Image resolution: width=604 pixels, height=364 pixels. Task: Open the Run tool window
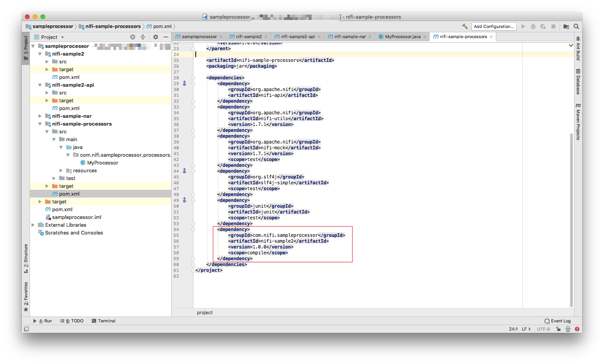(42, 321)
